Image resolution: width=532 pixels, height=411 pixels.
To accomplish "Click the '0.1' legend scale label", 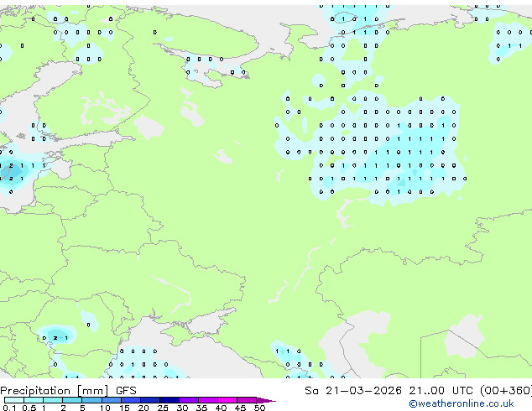I will pyautogui.click(x=9, y=408).
